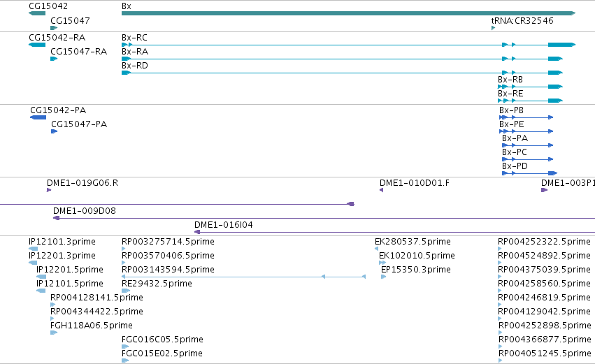Click the DME1-019G06.R marker
This screenshot has height=364, width=595.
[49, 190]
